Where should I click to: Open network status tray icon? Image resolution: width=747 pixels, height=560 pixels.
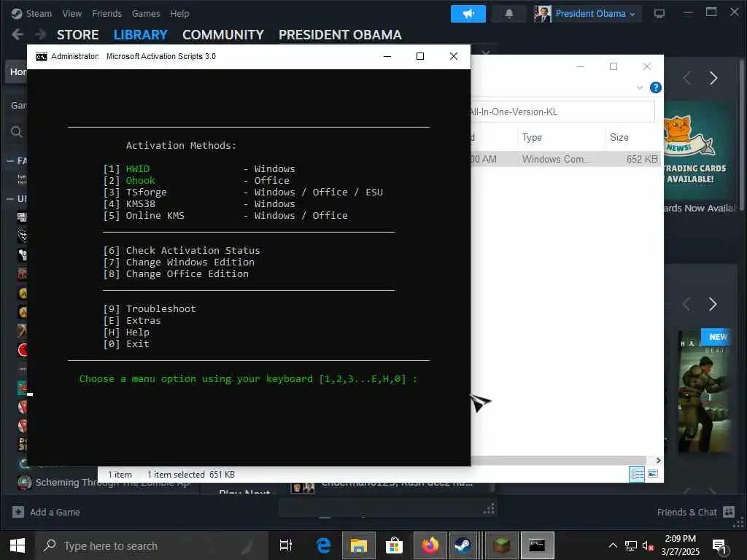click(x=631, y=545)
